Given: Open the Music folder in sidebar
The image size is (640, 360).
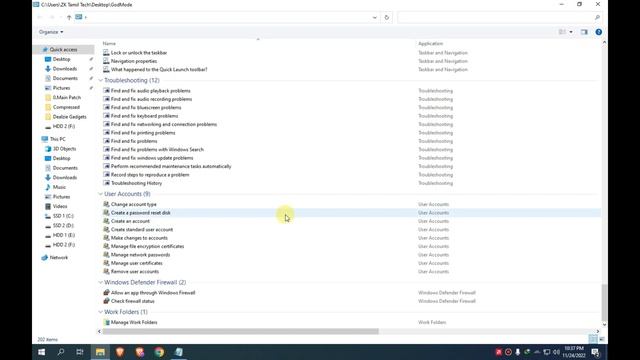Looking at the screenshot, I should click(x=59, y=187).
